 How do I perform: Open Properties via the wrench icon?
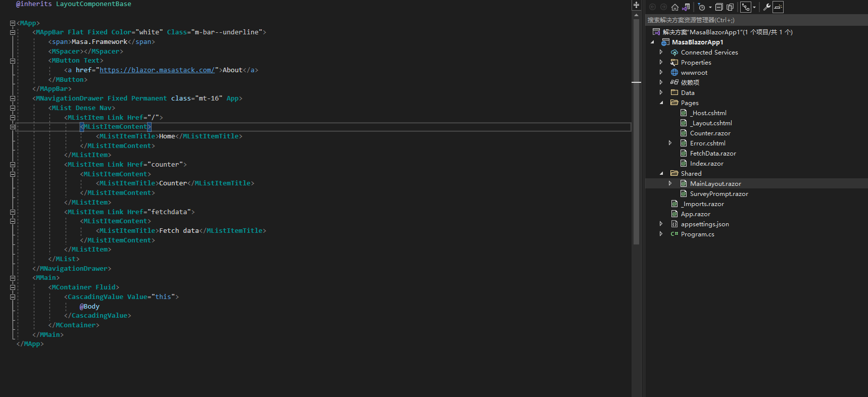[766, 7]
